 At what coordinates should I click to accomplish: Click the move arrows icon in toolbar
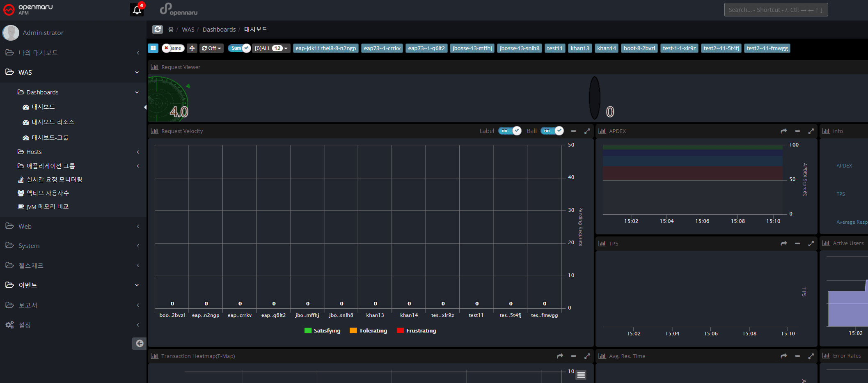pos(192,48)
